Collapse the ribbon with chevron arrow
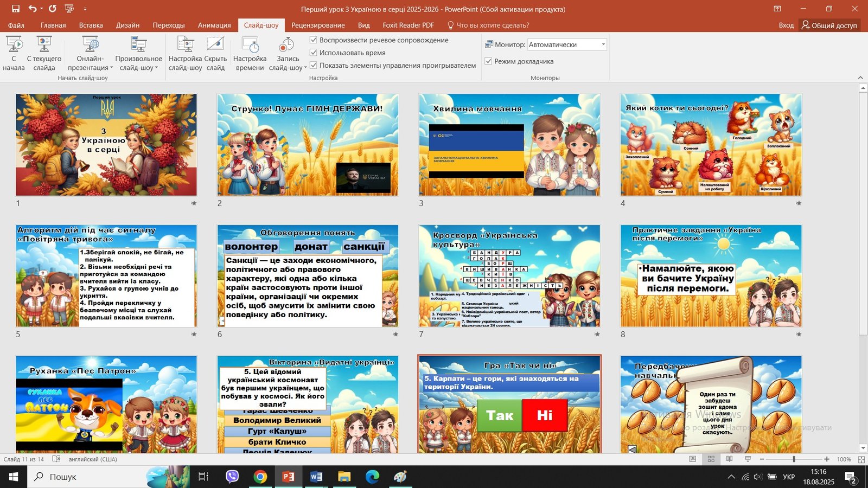This screenshot has width=868, height=488. [x=860, y=78]
